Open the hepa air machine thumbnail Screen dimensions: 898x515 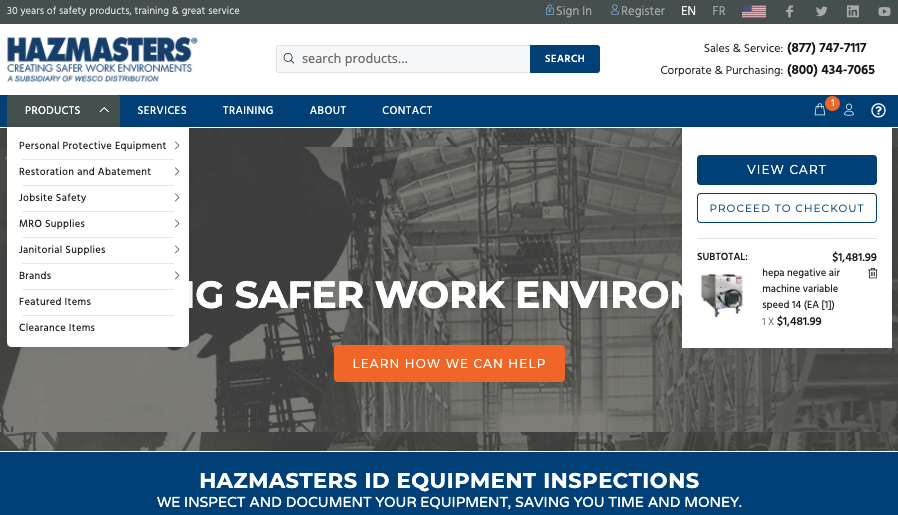pos(722,295)
